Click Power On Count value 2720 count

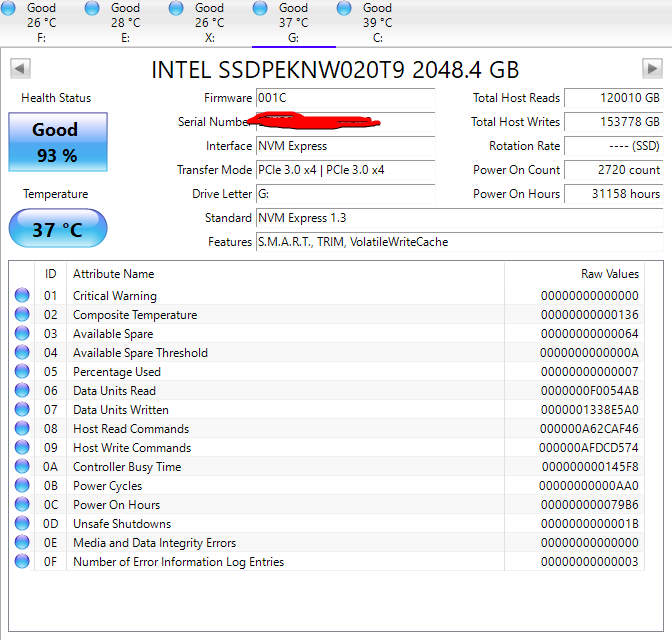click(614, 170)
